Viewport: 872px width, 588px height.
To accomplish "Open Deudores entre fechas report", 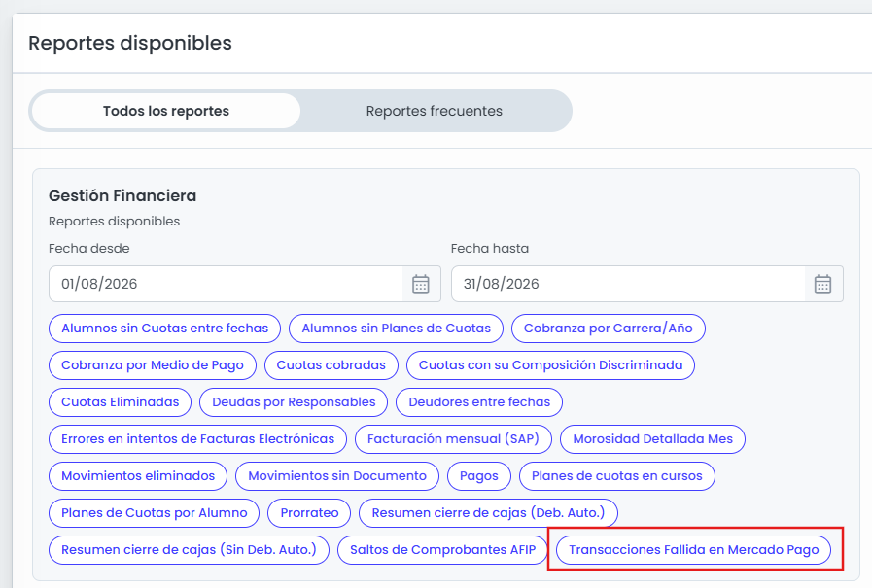I will pos(479,402).
